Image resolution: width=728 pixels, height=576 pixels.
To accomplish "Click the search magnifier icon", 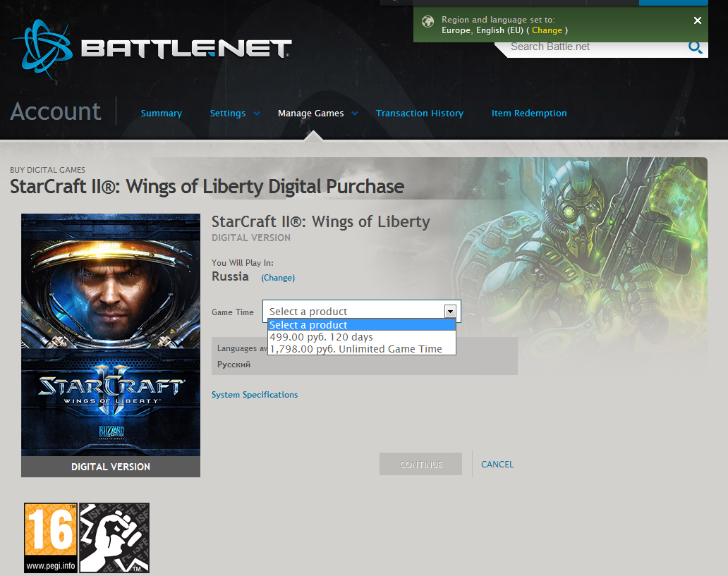I will [x=695, y=47].
